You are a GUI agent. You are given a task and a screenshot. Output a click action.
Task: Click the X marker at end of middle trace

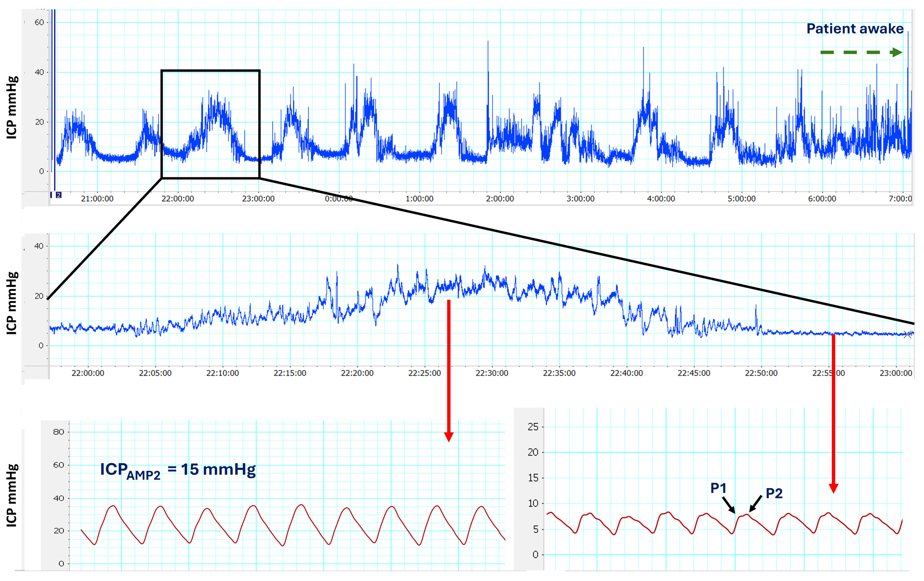(907, 335)
